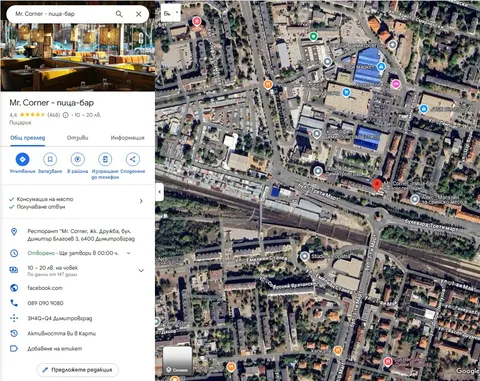Viewport: 480px width, 381px height.
Task: Click red pin near top-left of map
Action: [x=197, y=22]
